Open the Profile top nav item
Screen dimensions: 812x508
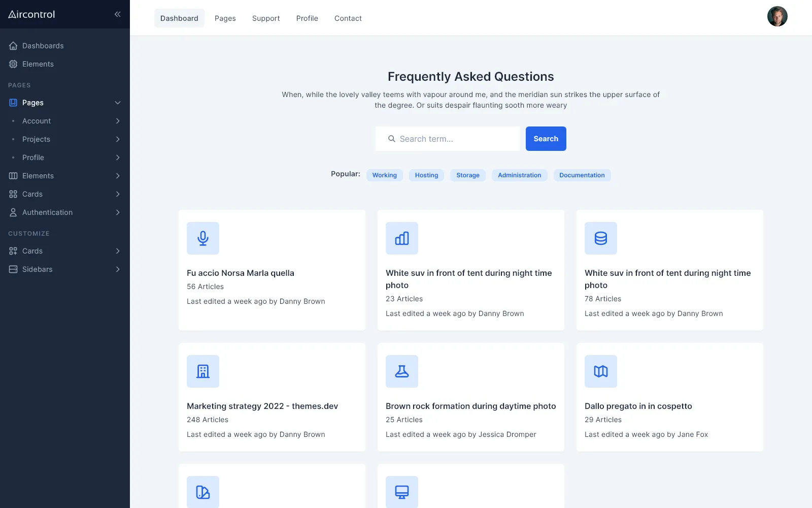(307, 18)
